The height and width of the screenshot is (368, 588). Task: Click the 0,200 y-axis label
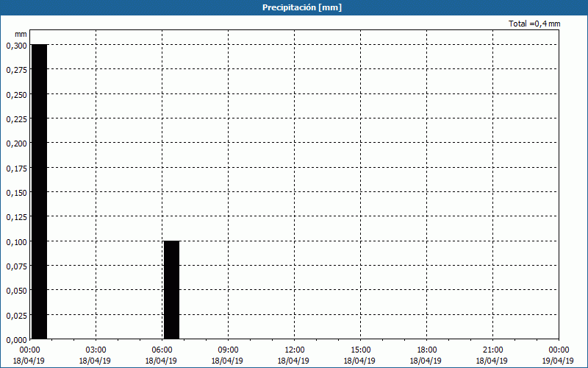pyautogui.click(x=16, y=144)
